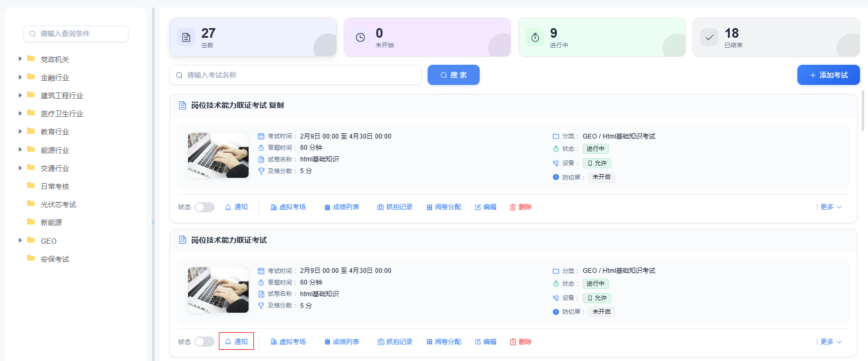Click the 总数 document icon card
Screen dimensions: 868x361
(x=186, y=37)
